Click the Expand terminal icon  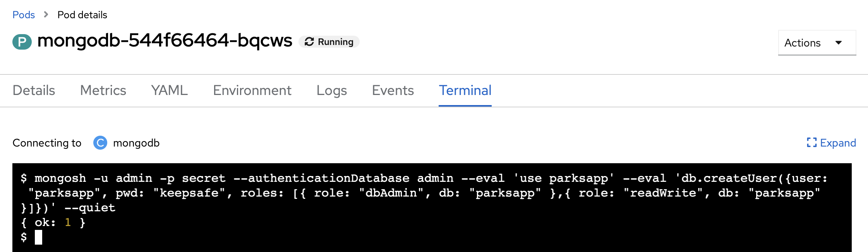coord(811,143)
